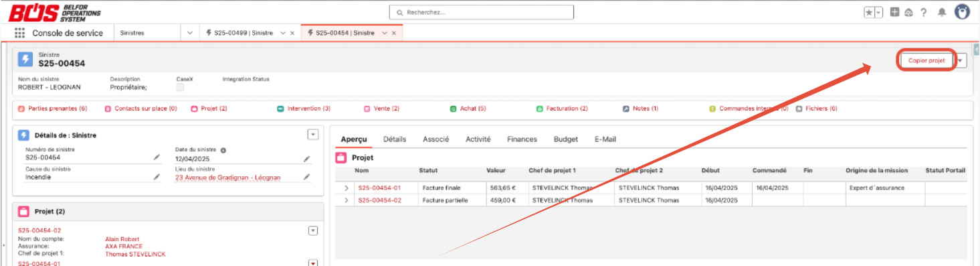980x266 pixels.
Task: Open the Thomas STEVELINCK link in project card
Action: 135,255
